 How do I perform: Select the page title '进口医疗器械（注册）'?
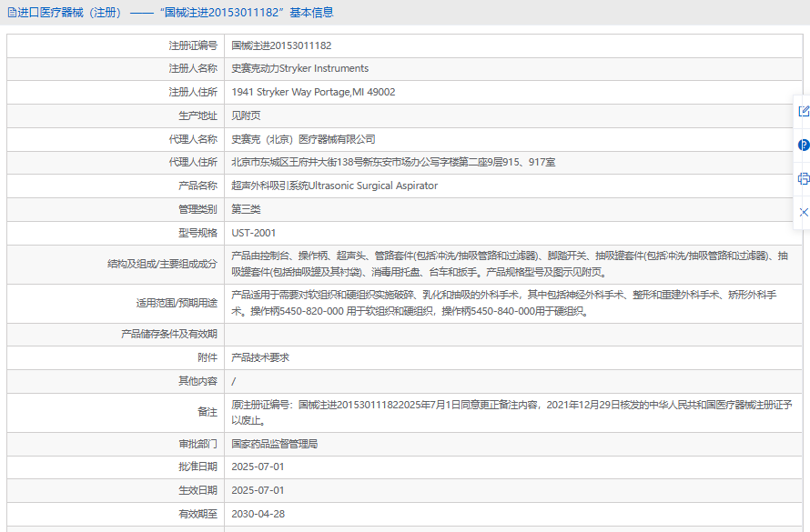69,13
